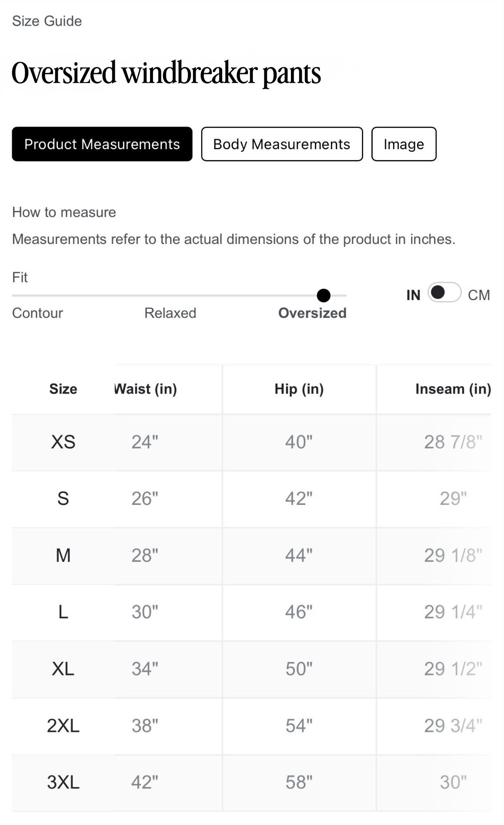Select the XS size row

pyautogui.click(x=251, y=442)
